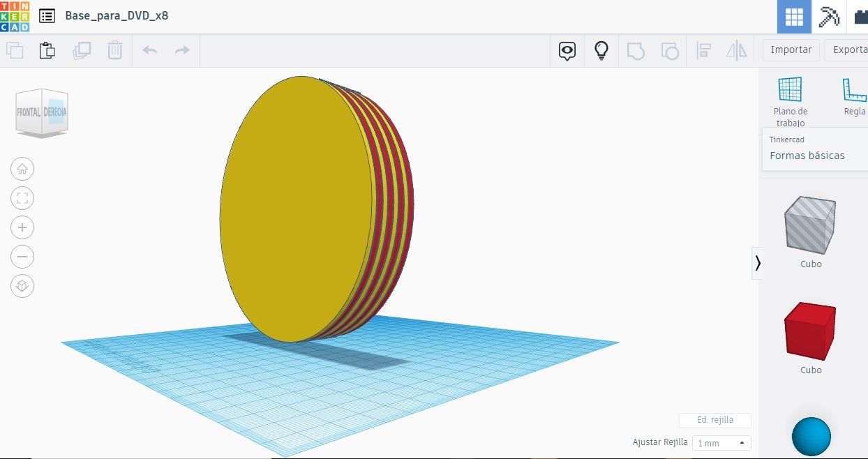Switch to orthographic view toggle
The width and height of the screenshot is (868, 459).
click(22, 286)
